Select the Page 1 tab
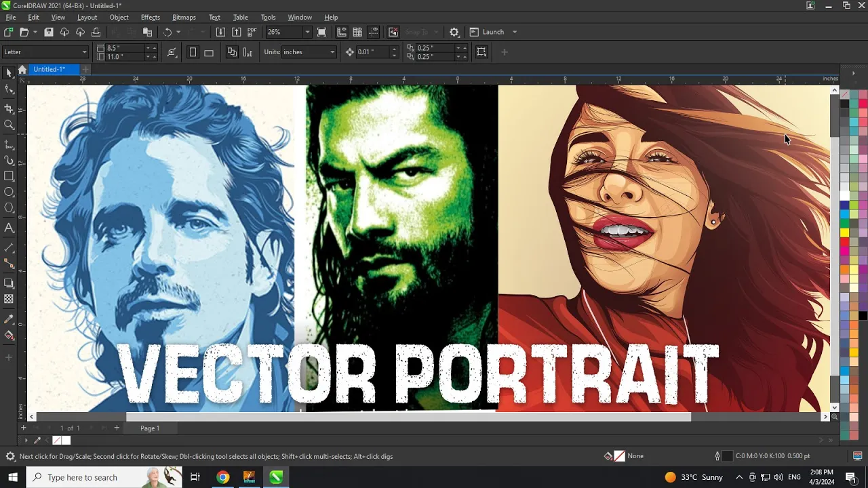This screenshot has width=868, height=488. pyautogui.click(x=150, y=428)
